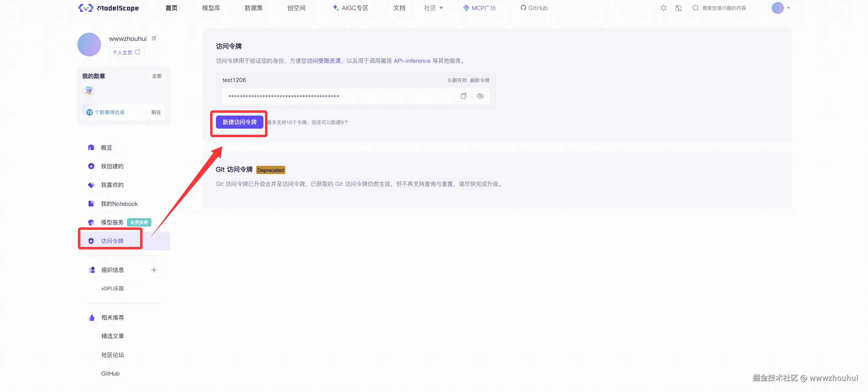Click the 12 个勋章待达成 text

[105, 112]
